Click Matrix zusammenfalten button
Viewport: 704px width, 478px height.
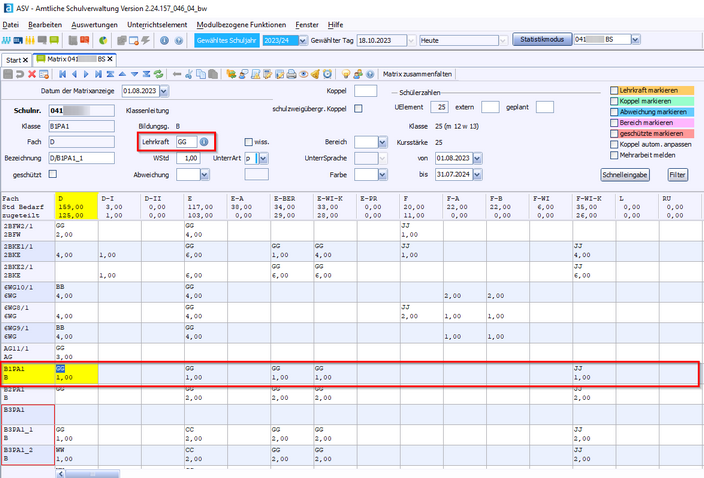418,75
